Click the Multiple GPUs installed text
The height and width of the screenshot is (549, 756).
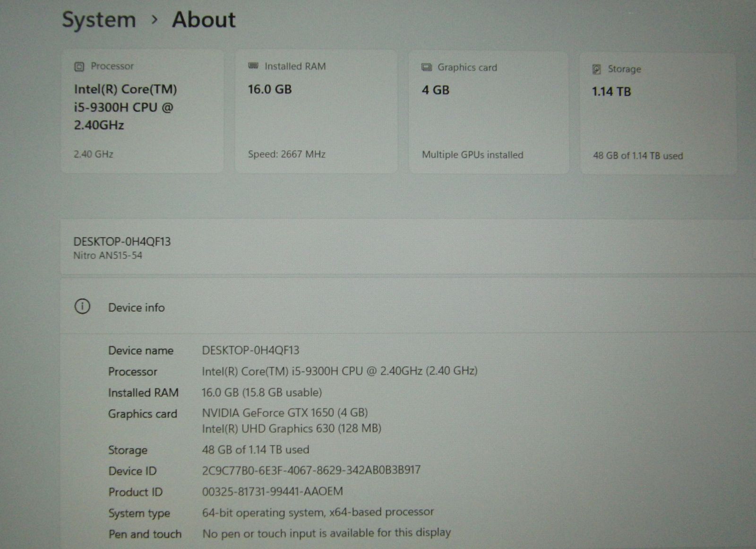point(472,155)
